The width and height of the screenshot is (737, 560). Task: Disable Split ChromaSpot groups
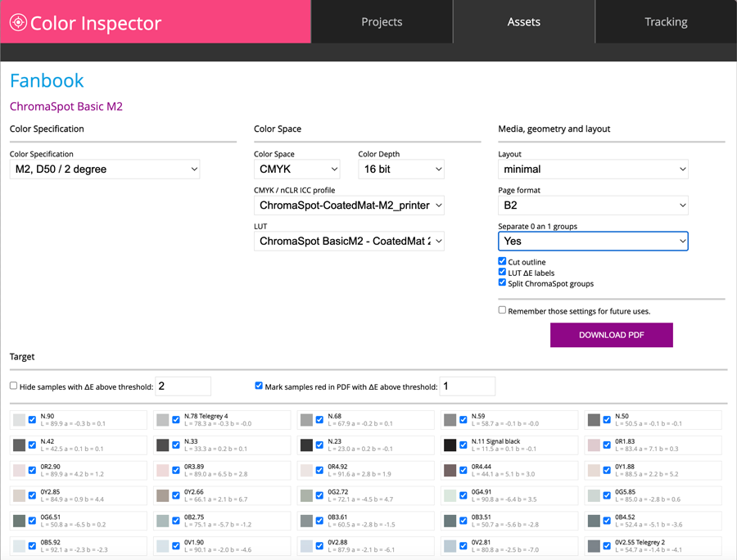pos(503,282)
